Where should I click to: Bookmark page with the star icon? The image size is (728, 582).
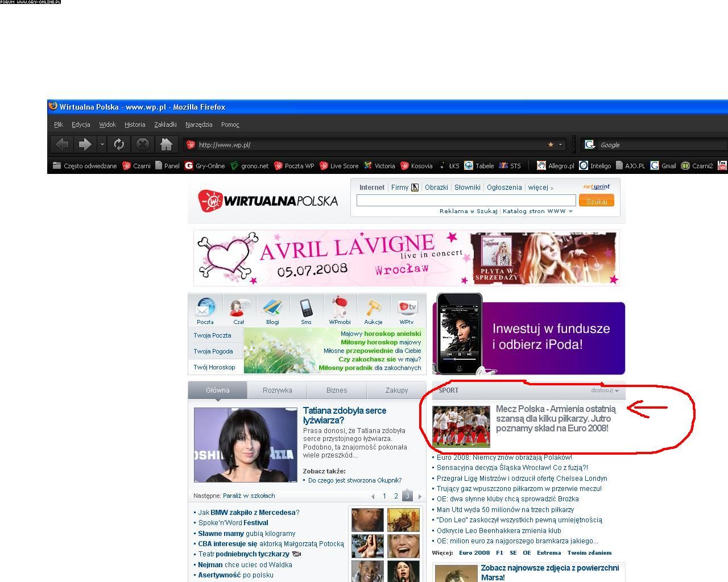pyautogui.click(x=551, y=144)
